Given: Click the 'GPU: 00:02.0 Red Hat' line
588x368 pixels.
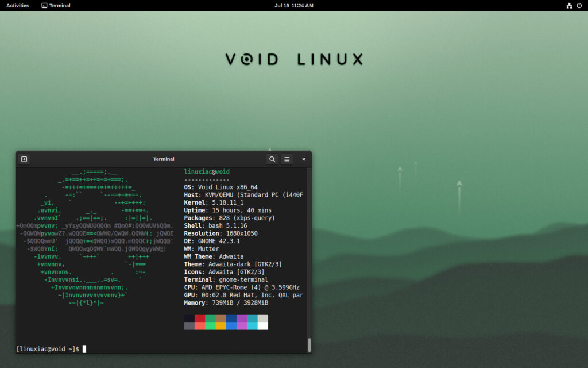Looking at the screenshot, I should pos(243,295).
